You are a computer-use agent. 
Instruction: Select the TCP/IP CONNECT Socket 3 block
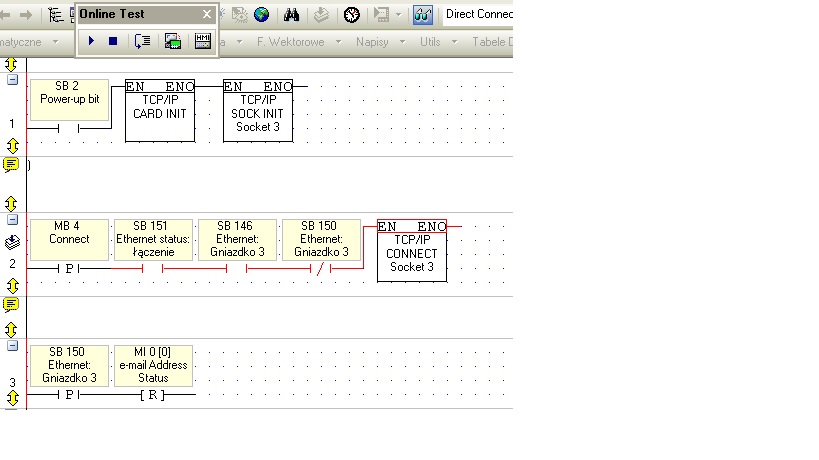tap(412, 250)
